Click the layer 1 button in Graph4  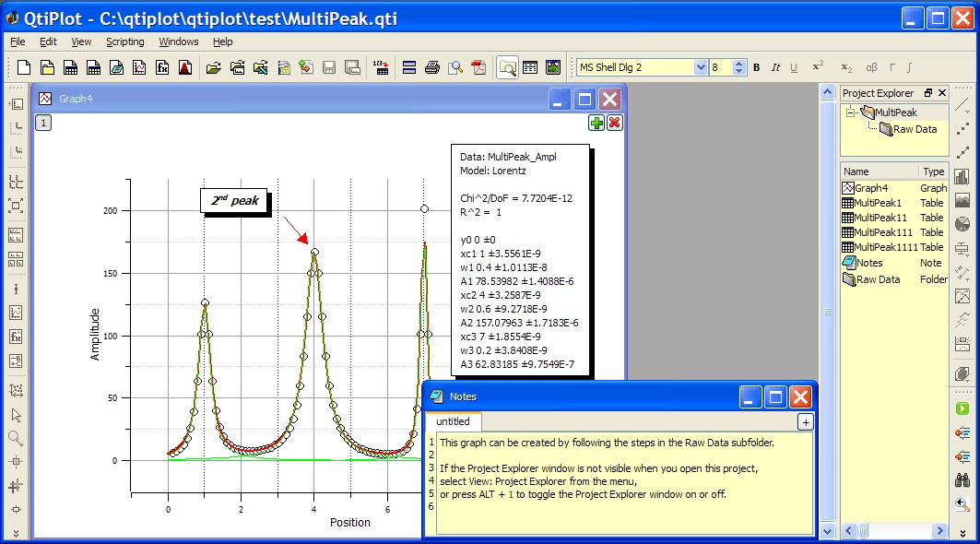point(43,123)
